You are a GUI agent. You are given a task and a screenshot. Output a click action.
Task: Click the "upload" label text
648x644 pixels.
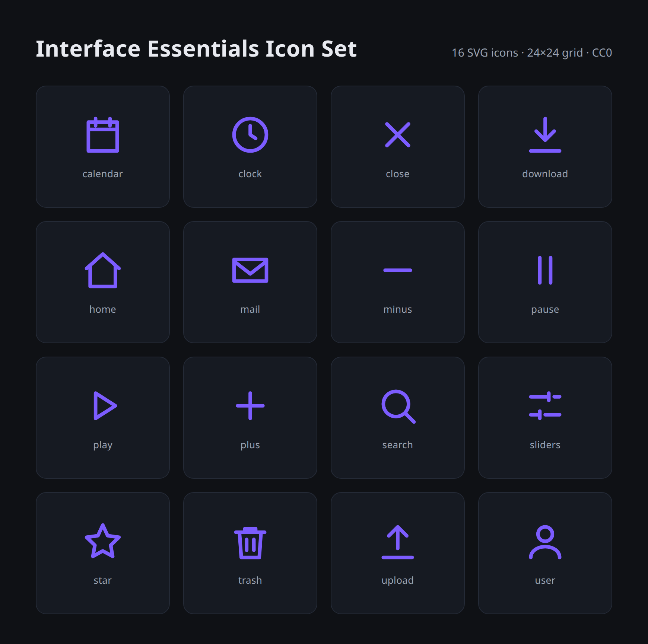pos(398,581)
